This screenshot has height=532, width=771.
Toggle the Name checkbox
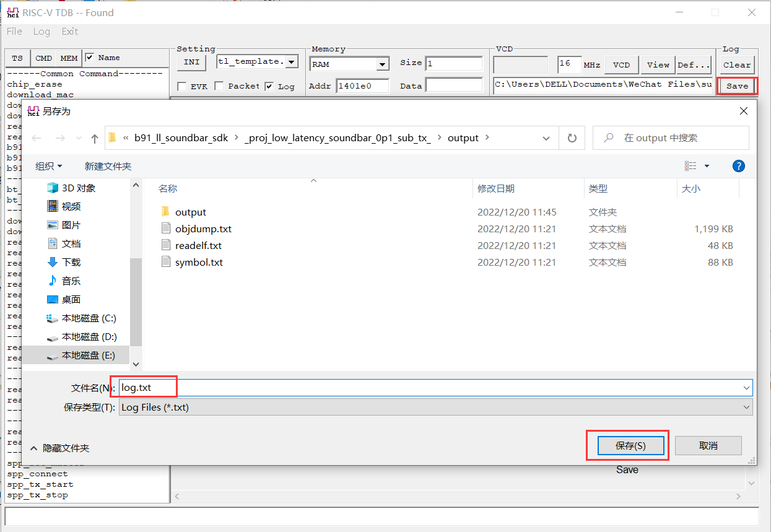tap(89, 58)
